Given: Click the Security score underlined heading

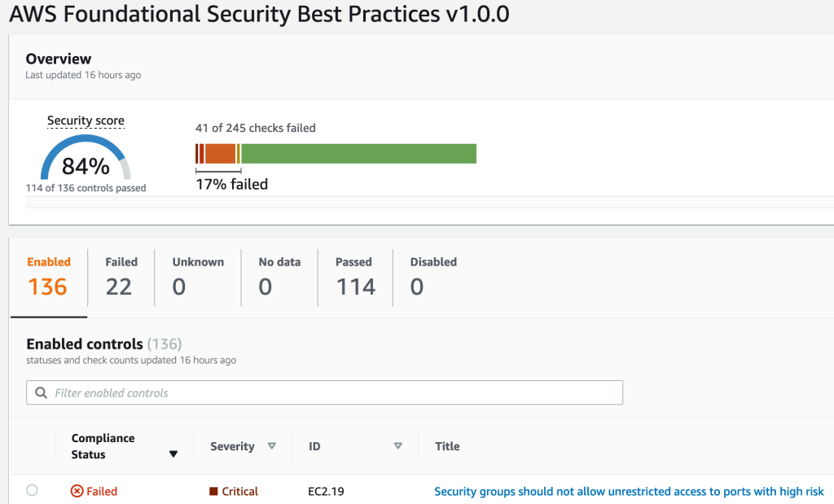Looking at the screenshot, I should [x=86, y=121].
